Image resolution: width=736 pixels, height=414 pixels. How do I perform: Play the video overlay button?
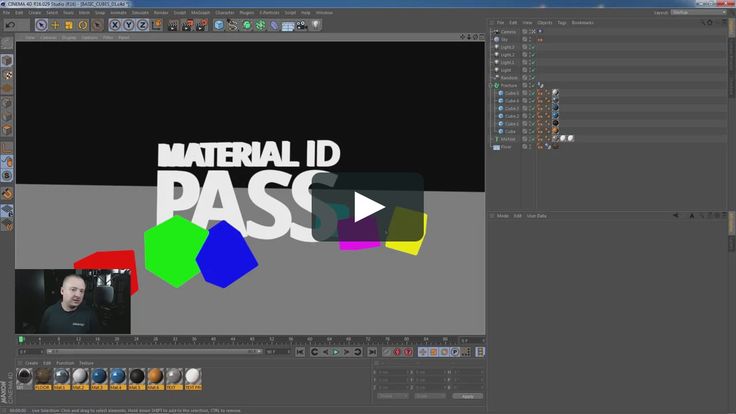click(x=368, y=207)
